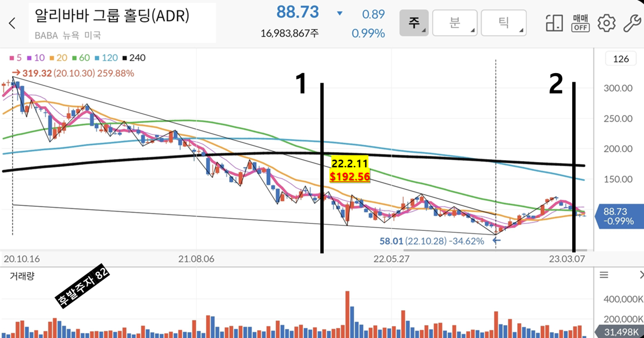Click the blue 88.73 price tag on axis
This screenshot has height=338, width=644.
pyautogui.click(x=619, y=215)
